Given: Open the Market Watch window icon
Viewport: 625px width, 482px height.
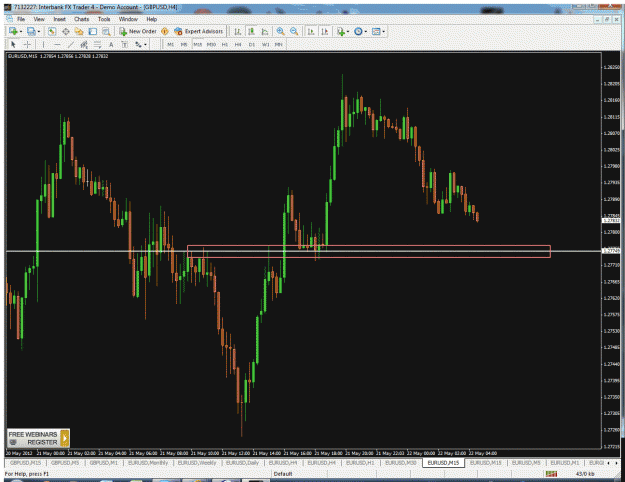Looking at the screenshot, I should click(x=52, y=31).
